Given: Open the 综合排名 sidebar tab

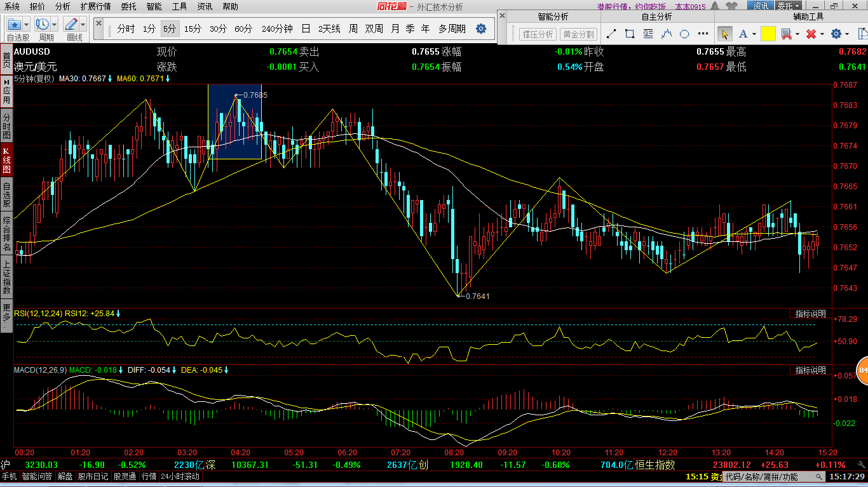Looking at the screenshot, I should 6,233.
